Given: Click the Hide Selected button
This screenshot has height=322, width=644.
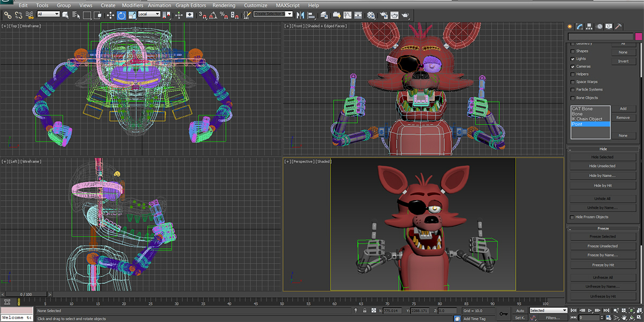Looking at the screenshot, I should coord(602,157).
